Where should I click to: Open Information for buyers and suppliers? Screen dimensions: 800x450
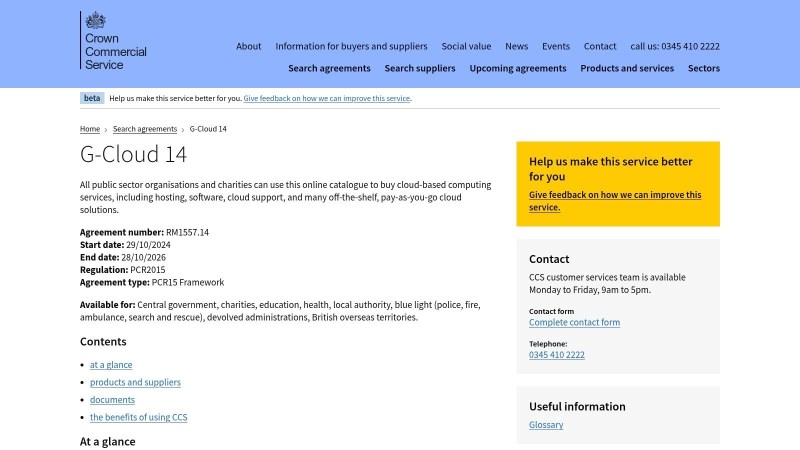pos(351,46)
